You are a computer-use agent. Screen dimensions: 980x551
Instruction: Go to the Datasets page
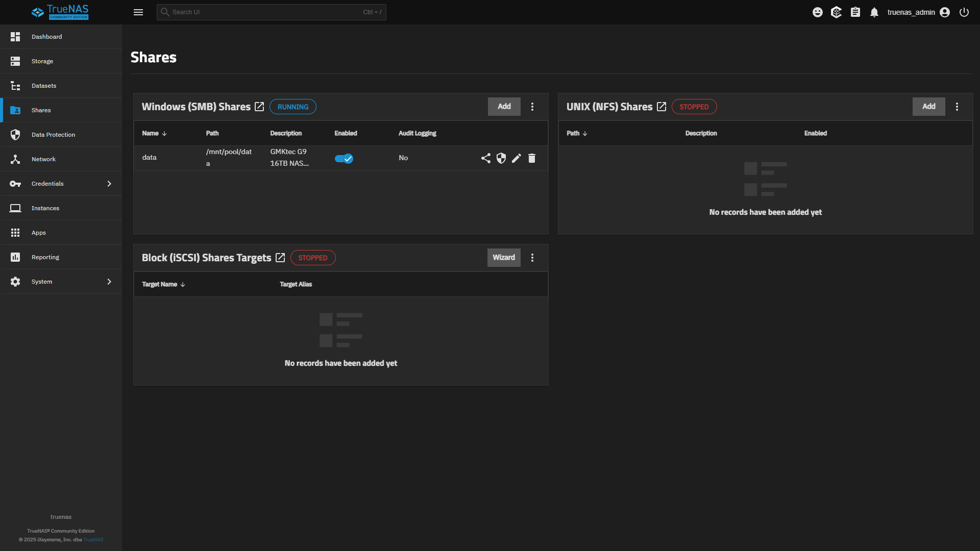coord(44,86)
